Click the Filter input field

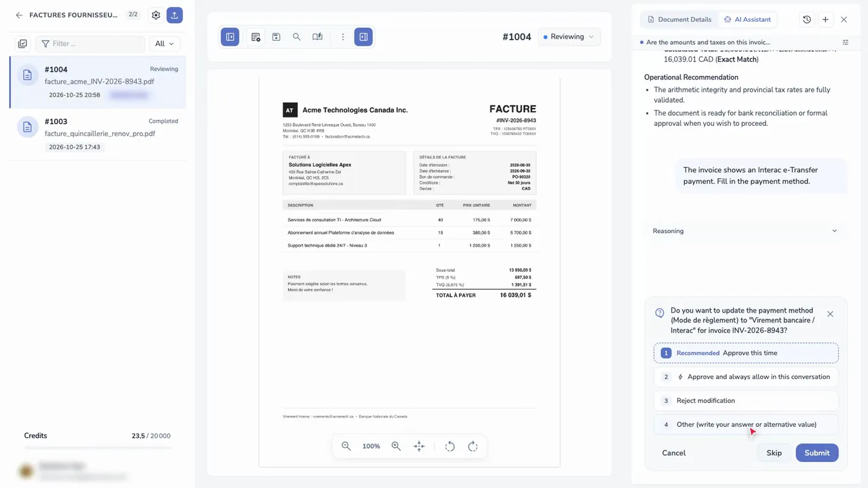[x=90, y=43]
